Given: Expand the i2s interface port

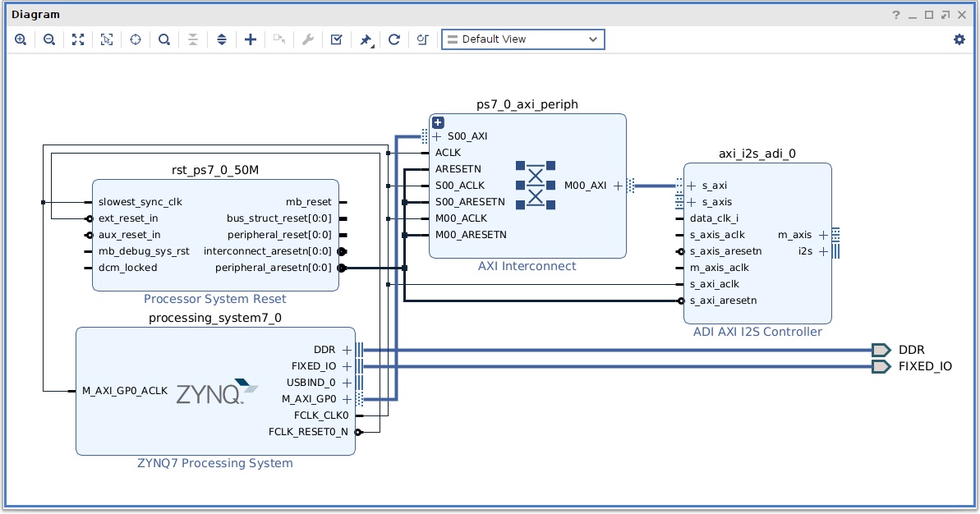Looking at the screenshot, I should point(823,251).
